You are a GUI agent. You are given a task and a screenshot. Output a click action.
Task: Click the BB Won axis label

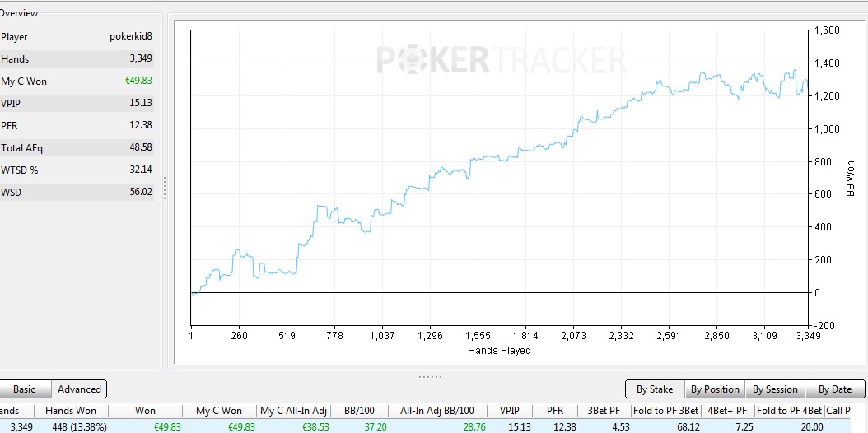click(x=850, y=179)
